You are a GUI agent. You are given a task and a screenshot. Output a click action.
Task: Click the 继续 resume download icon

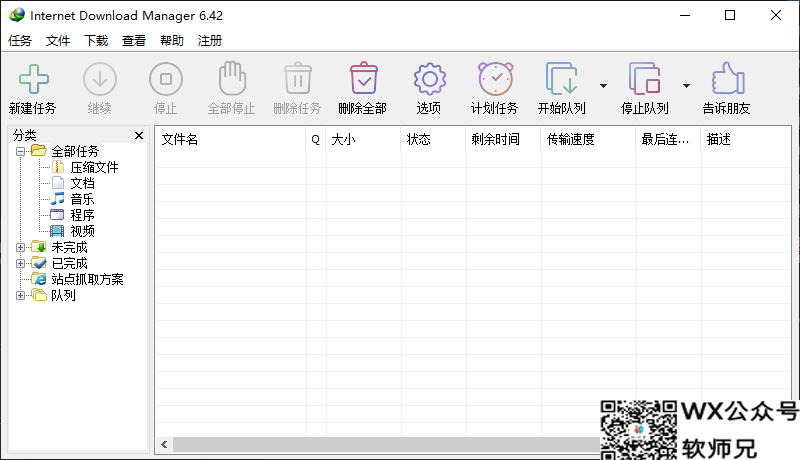click(x=99, y=79)
